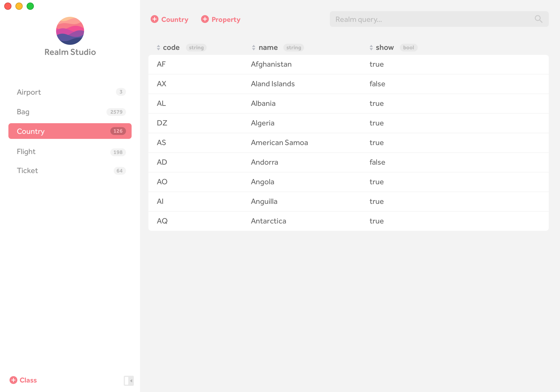Viewport: 560px width, 392px height.
Task: Toggle Aland Islands show field to true
Action: [x=377, y=84]
